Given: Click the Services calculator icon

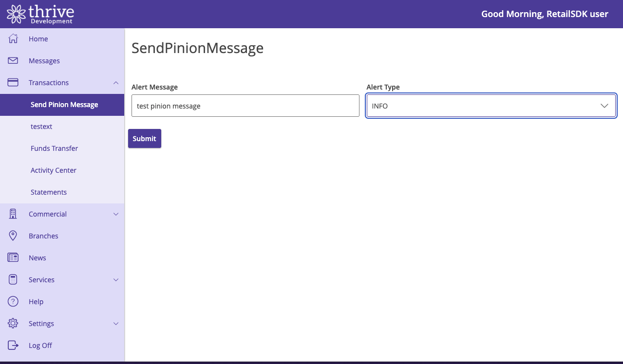Looking at the screenshot, I should click(13, 280).
